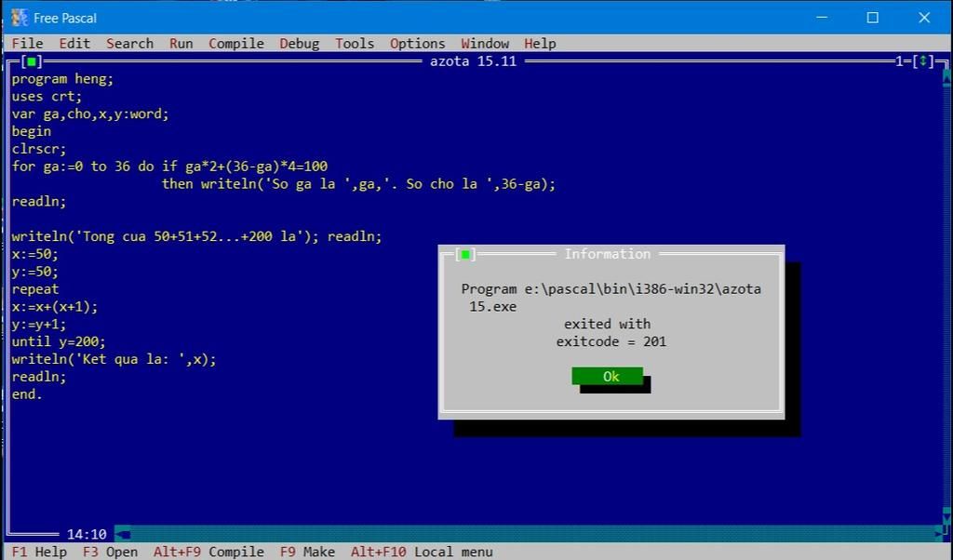Screen dimensions: 953x560
Task: Maximize the Free Pascal window
Action: (x=873, y=18)
